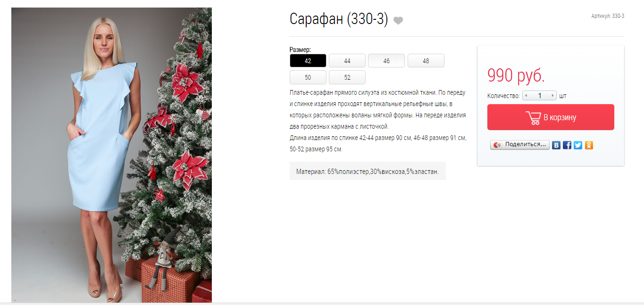Click the 990 руб. price

(x=516, y=75)
